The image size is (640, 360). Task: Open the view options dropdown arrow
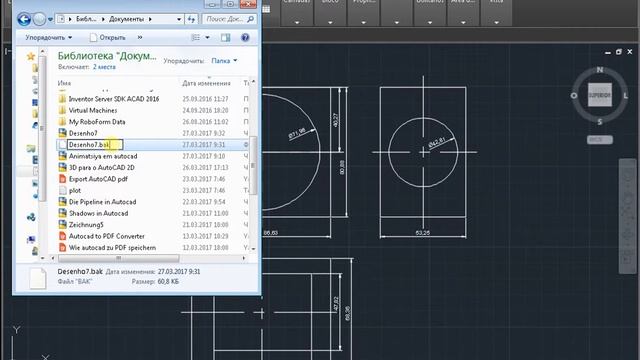click(x=207, y=38)
